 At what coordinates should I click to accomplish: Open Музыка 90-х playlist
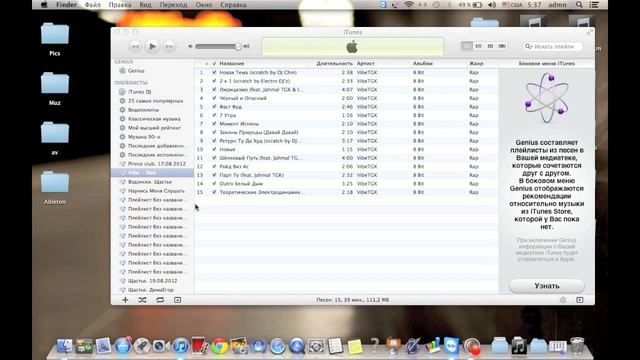pos(144,137)
